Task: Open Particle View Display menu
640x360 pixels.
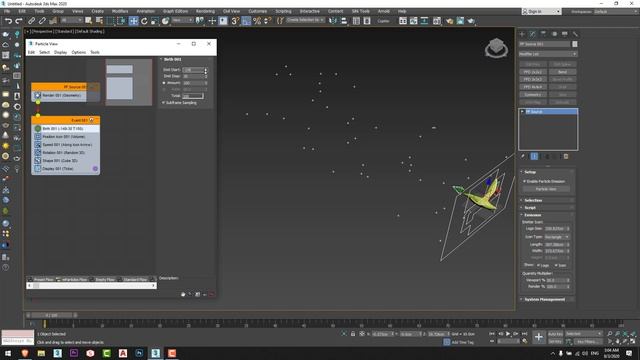Action: (60, 52)
